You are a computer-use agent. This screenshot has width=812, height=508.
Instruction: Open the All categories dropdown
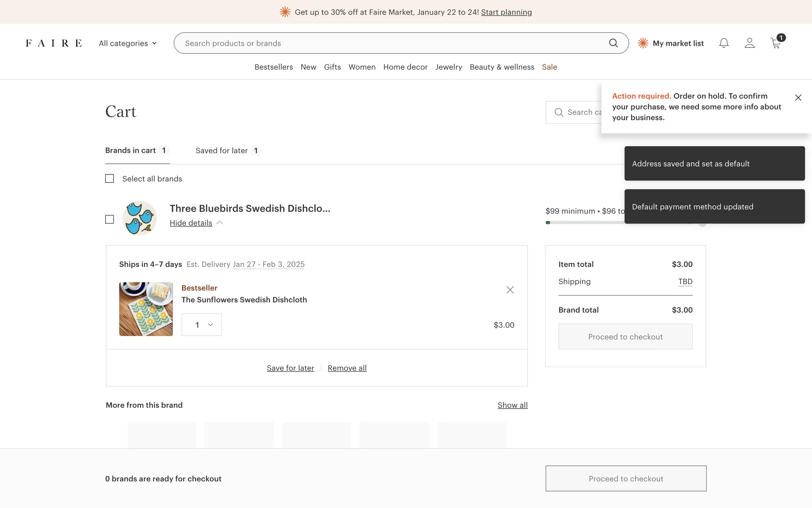click(128, 43)
